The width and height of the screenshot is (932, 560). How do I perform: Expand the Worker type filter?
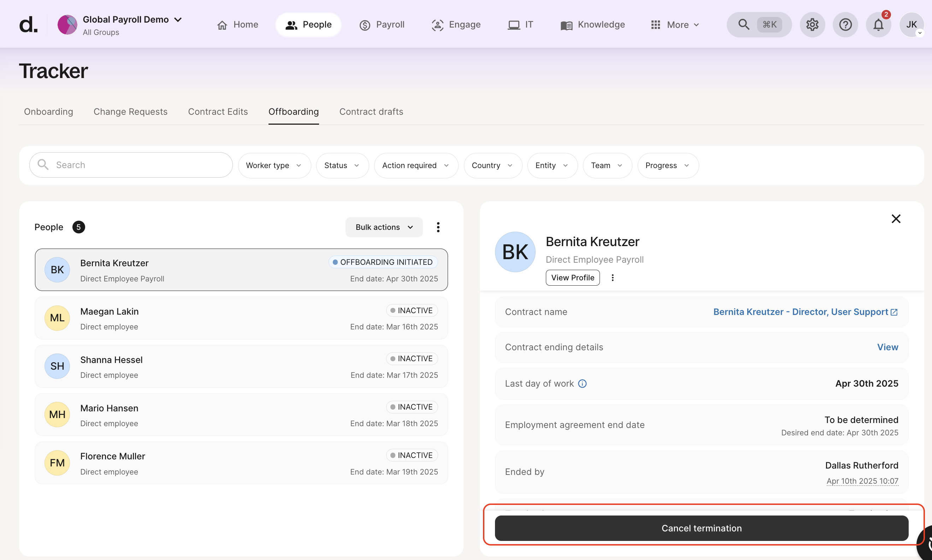coord(274,165)
